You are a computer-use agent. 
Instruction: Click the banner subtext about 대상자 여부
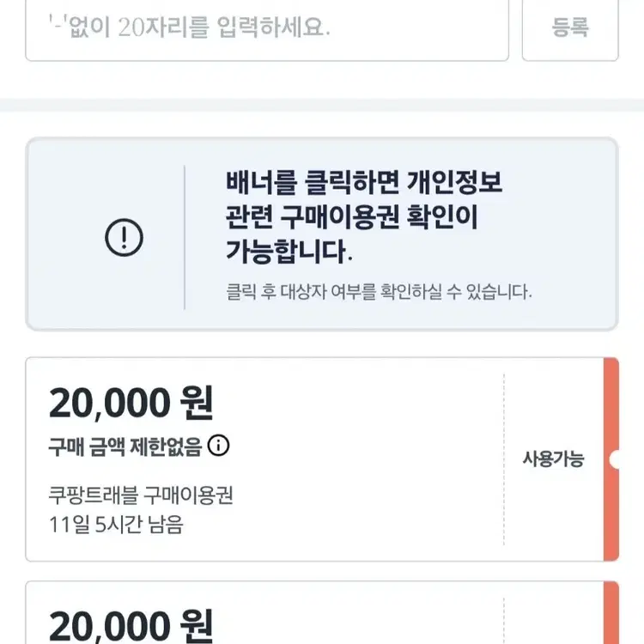click(378, 292)
